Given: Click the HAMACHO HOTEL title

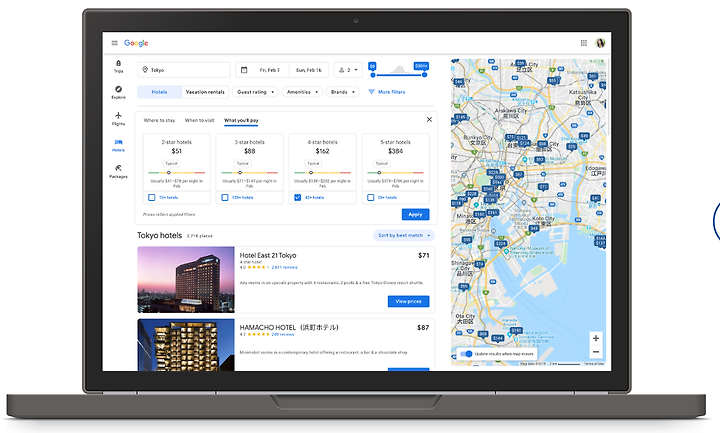Looking at the screenshot, I should tap(289, 327).
